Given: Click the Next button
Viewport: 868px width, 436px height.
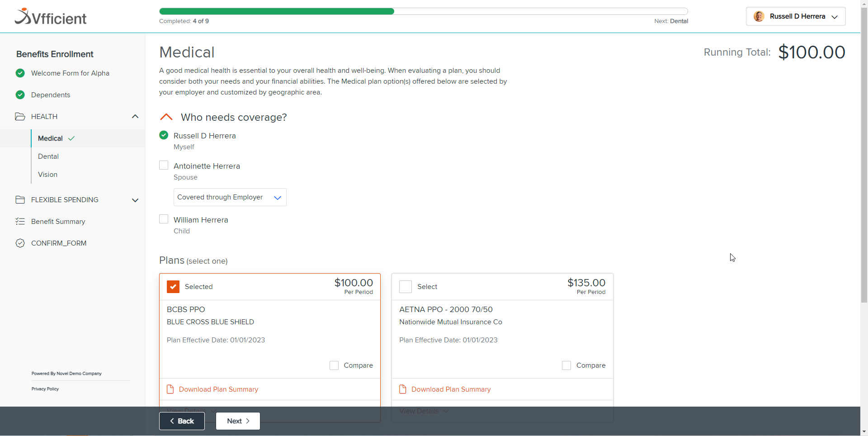Looking at the screenshot, I should (238, 421).
